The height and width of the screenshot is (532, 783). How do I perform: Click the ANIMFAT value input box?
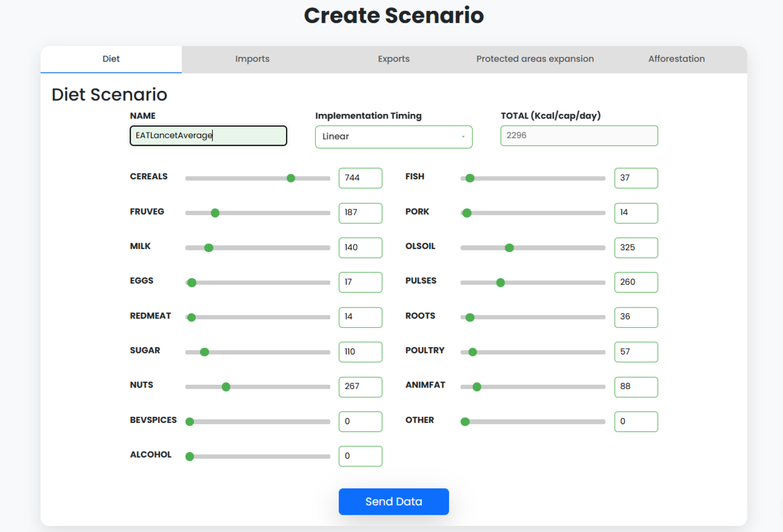click(636, 387)
